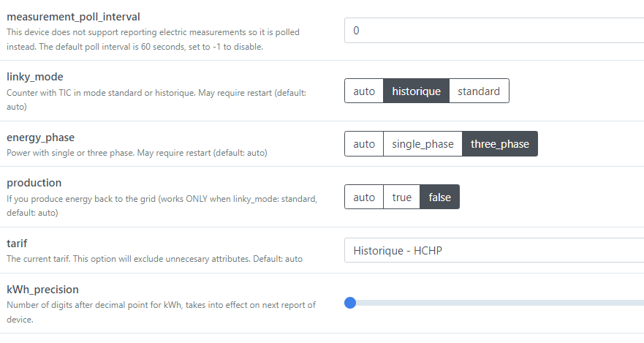
Task: Click the production setting label
Action: [34, 183]
